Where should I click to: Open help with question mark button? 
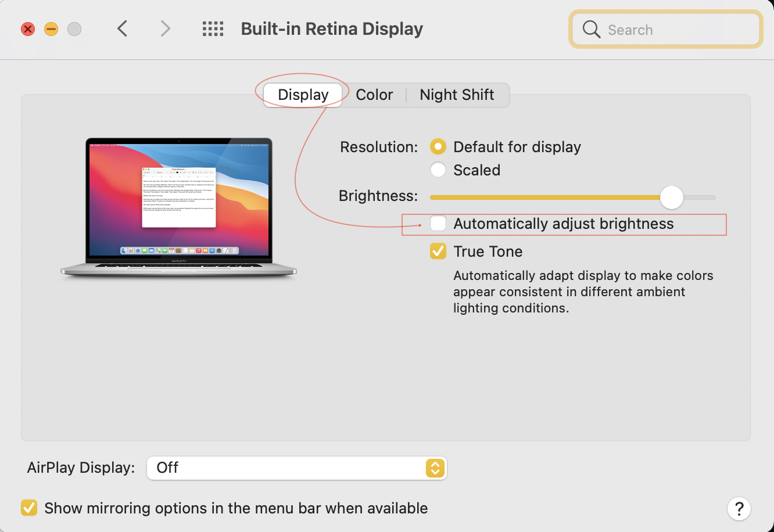coord(739,509)
